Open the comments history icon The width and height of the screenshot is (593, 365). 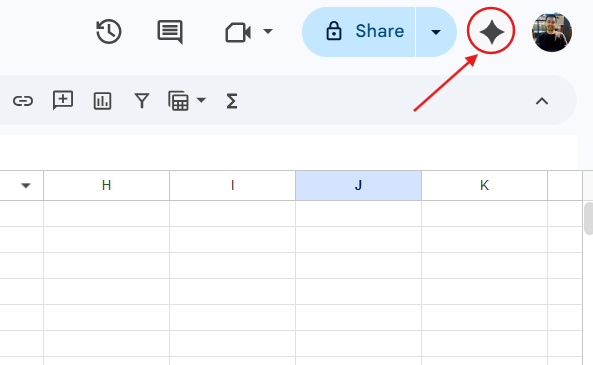coord(170,32)
